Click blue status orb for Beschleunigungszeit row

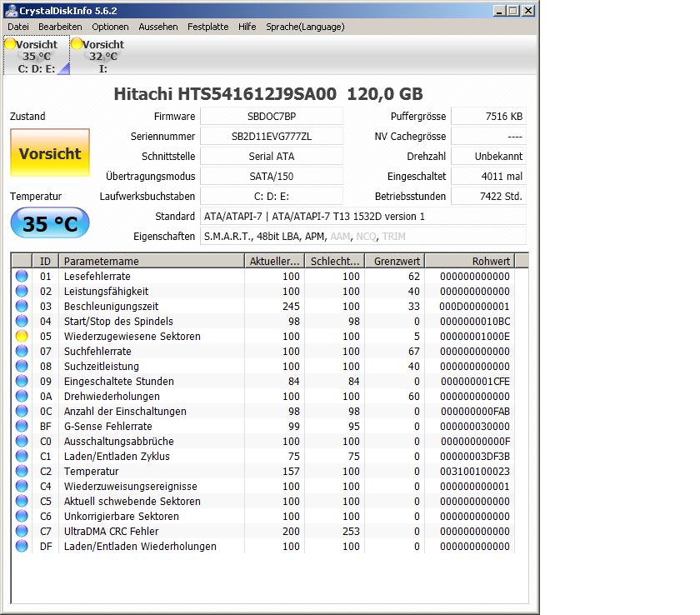click(x=22, y=306)
